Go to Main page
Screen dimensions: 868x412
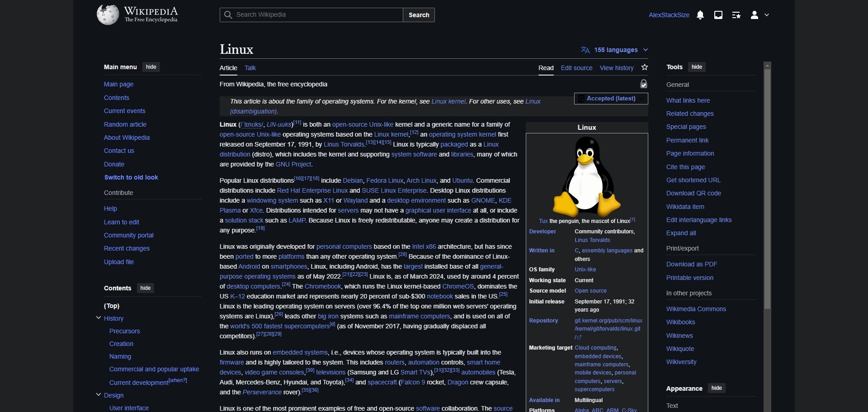pyautogui.click(x=118, y=84)
